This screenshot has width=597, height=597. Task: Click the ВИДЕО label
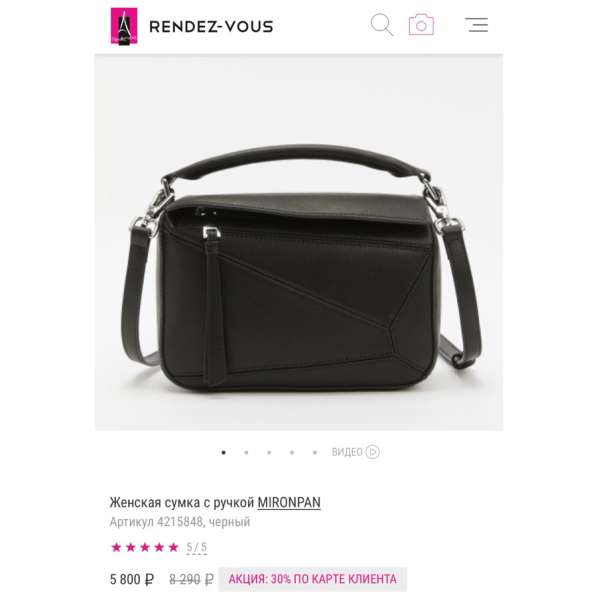pos(347,452)
